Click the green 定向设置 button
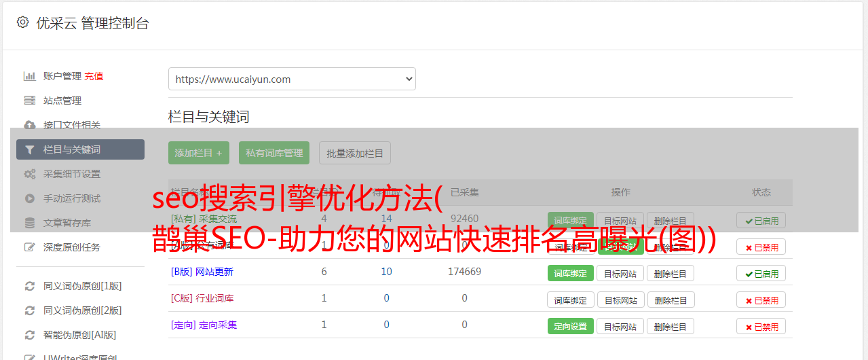The width and height of the screenshot is (868, 360). (571, 326)
